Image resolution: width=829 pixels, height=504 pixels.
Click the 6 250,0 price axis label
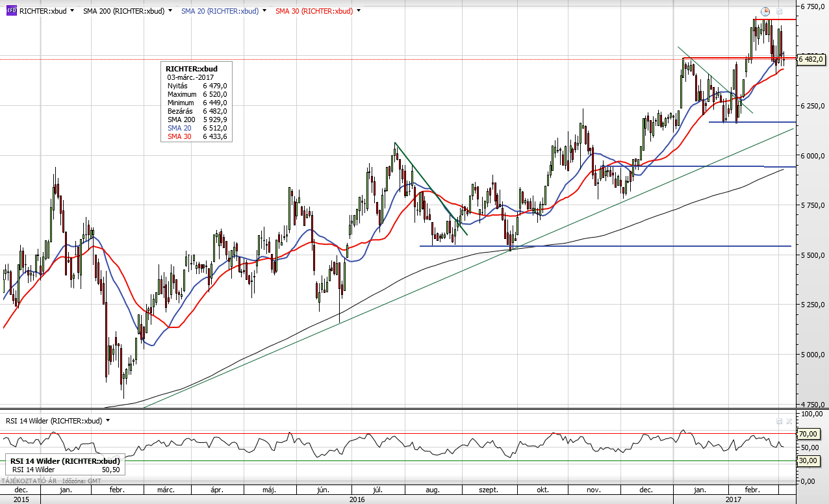[811, 106]
